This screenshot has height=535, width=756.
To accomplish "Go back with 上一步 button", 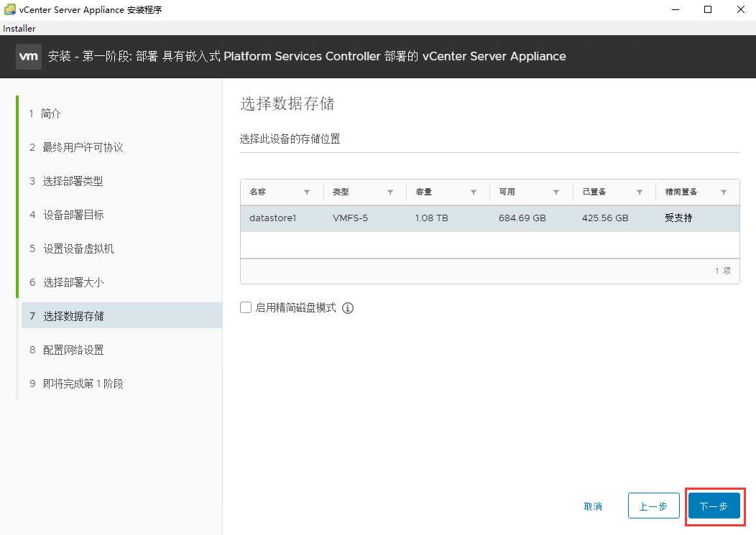I will (x=653, y=506).
